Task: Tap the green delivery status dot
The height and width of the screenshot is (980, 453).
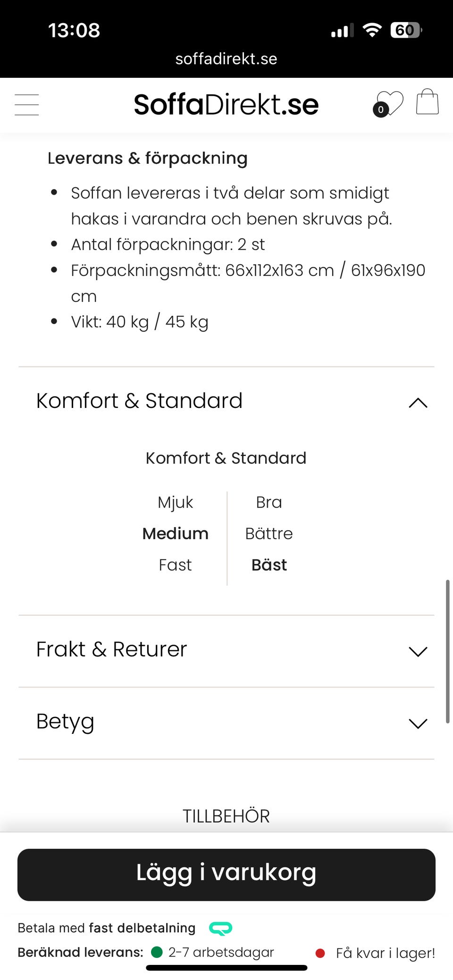Action: 157,952
